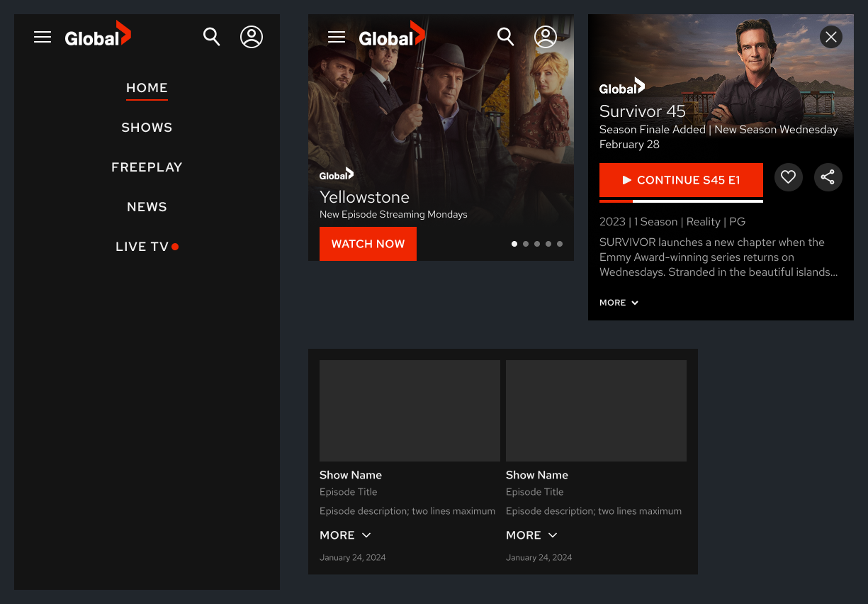Click Episode Title on first episode card
The height and width of the screenshot is (604, 868).
tap(349, 492)
